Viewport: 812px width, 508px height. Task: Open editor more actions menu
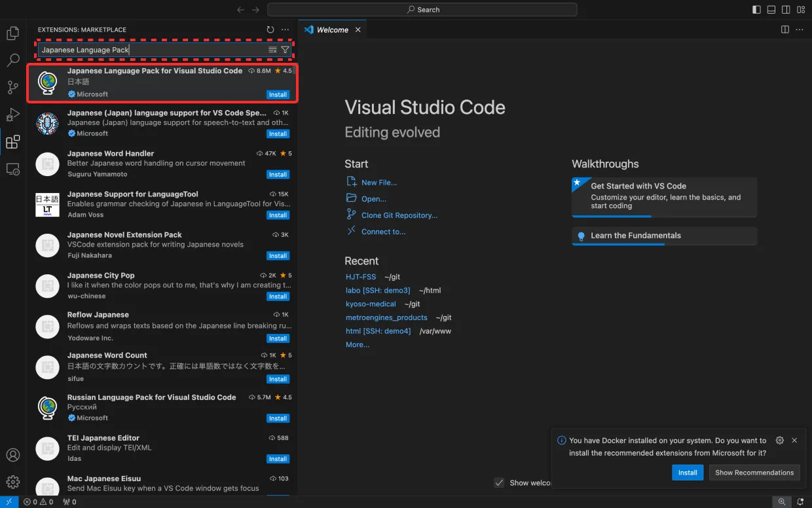[x=800, y=29]
